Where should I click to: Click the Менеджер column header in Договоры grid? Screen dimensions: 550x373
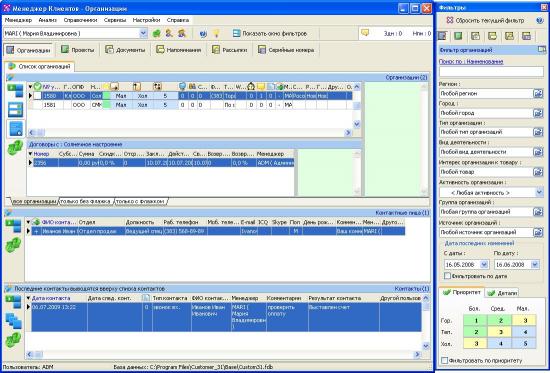(x=274, y=154)
